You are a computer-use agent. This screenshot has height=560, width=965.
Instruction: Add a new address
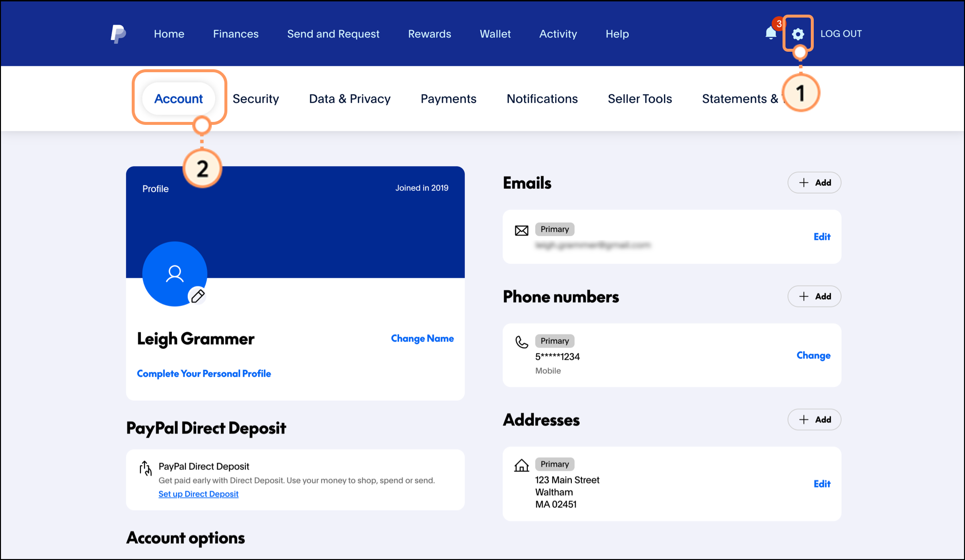pos(814,420)
